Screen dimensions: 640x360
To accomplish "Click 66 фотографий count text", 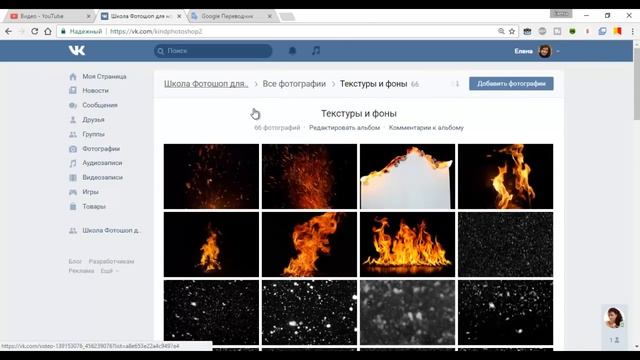I will click(277, 128).
